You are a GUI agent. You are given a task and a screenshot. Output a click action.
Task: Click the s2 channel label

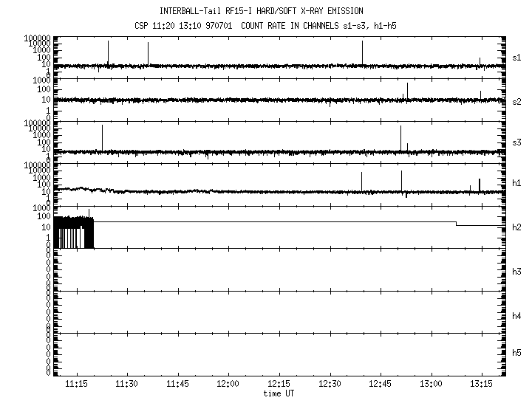click(x=517, y=101)
